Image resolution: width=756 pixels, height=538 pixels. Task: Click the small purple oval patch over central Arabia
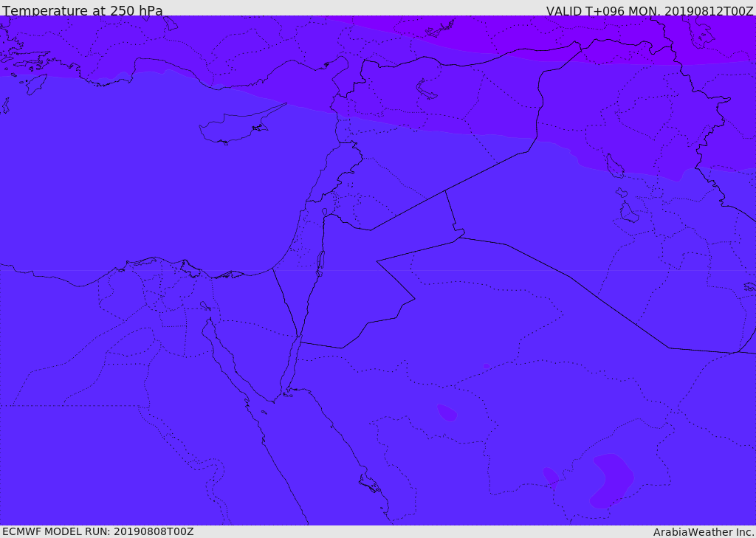click(x=447, y=413)
